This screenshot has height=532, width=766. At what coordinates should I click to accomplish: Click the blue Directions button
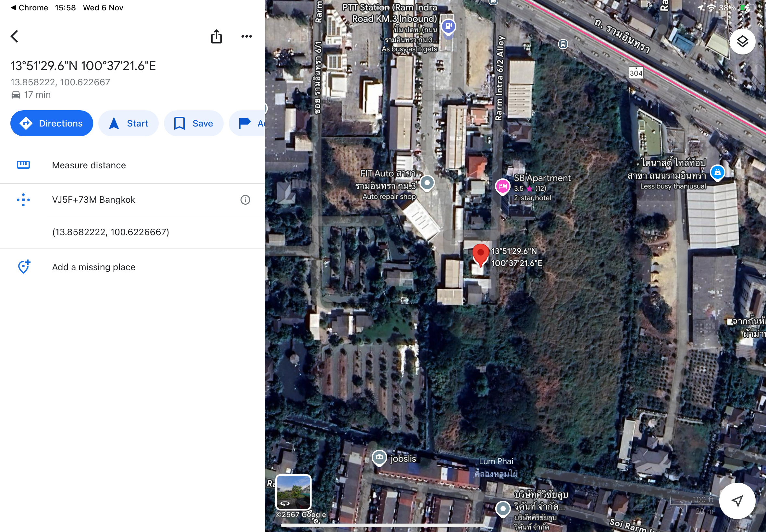52,123
